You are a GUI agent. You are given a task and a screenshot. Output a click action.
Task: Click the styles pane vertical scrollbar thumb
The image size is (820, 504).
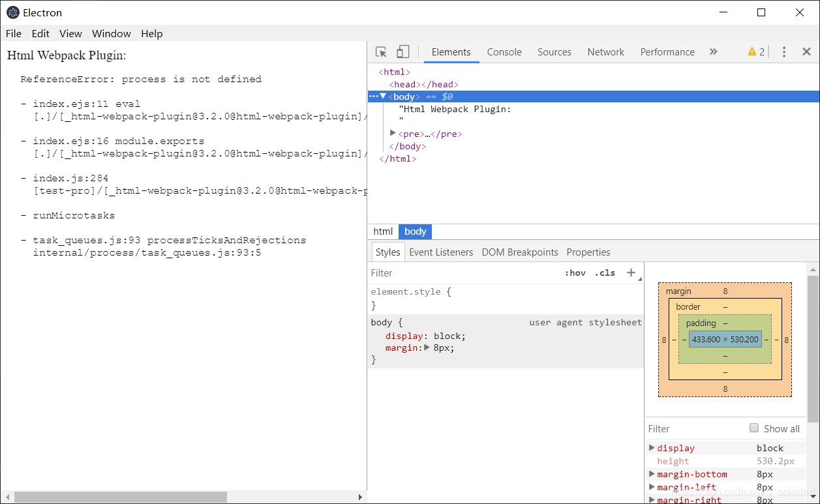813,349
